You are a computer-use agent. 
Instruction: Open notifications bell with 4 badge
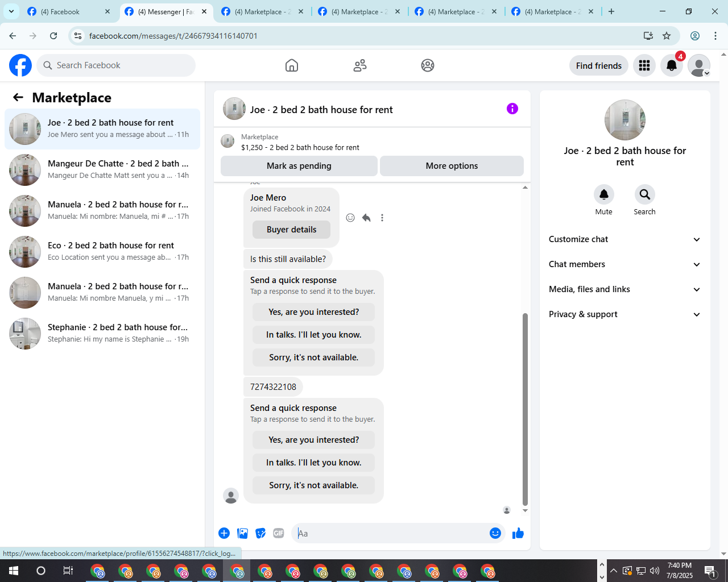(x=672, y=65)
